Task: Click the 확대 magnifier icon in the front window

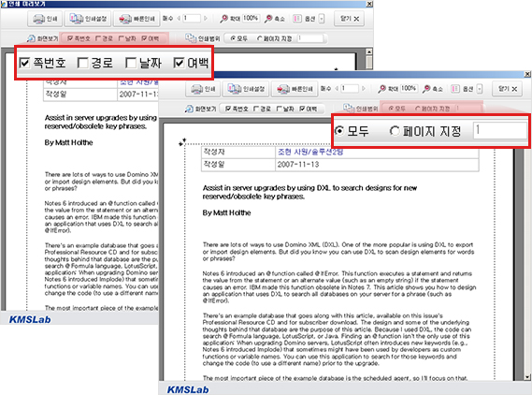Action: click(x=382, y=89)
